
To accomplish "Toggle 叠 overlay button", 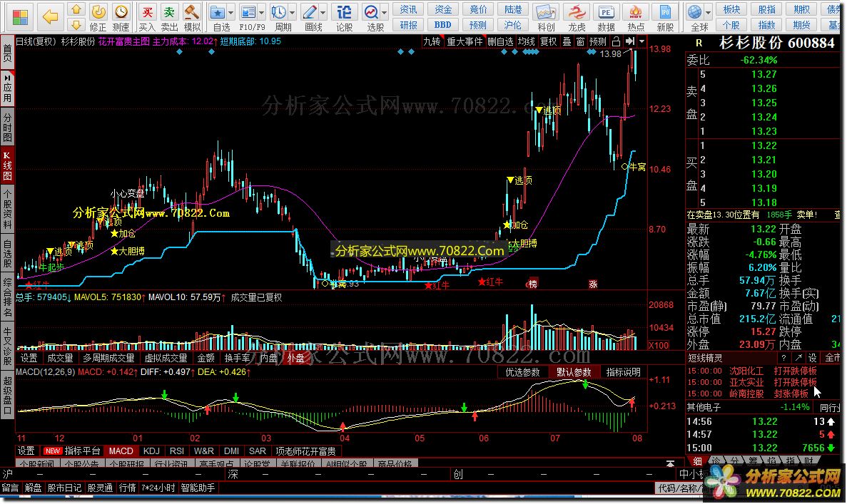I will pyautogui.click(x=567, y=41).
